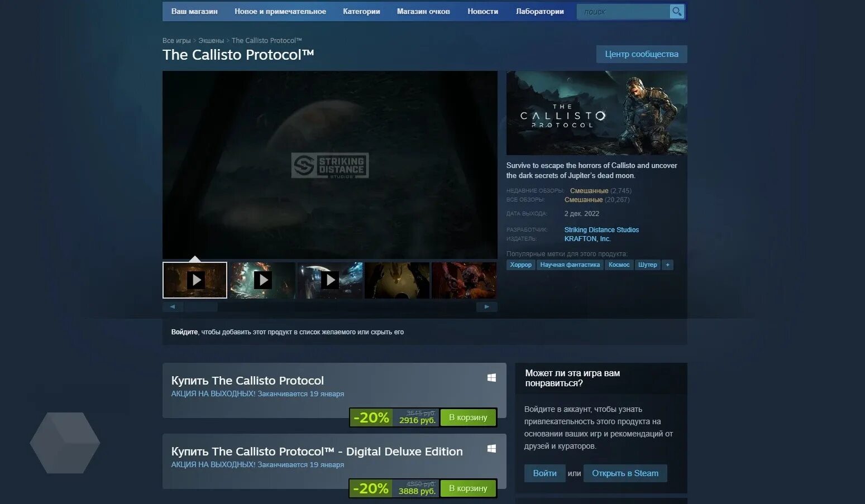Open the Лаборатории tab
Screen dimensions: 865x504
tap(540, 12)
